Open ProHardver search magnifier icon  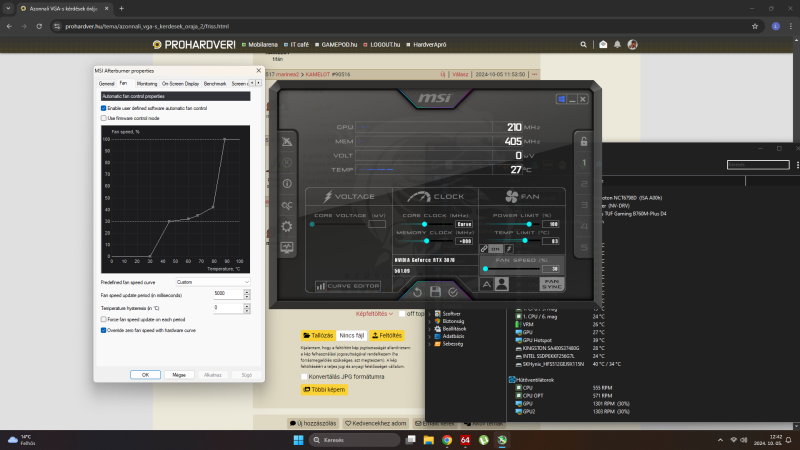coord(583,44)
